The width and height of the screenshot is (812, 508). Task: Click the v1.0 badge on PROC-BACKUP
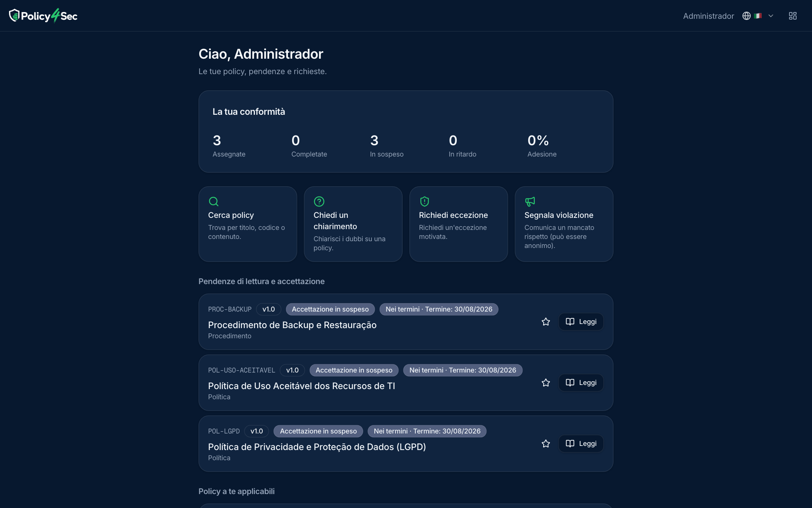tap(268, 309)
